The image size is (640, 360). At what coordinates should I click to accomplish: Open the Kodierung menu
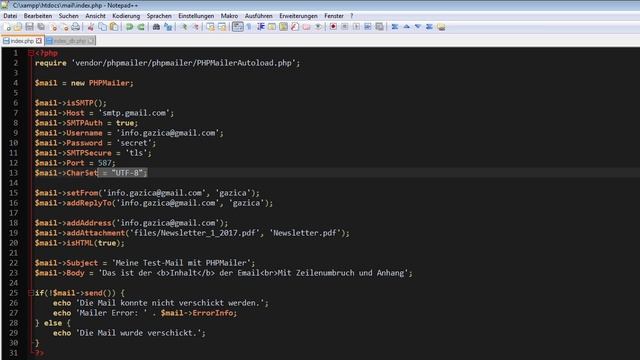126,16
